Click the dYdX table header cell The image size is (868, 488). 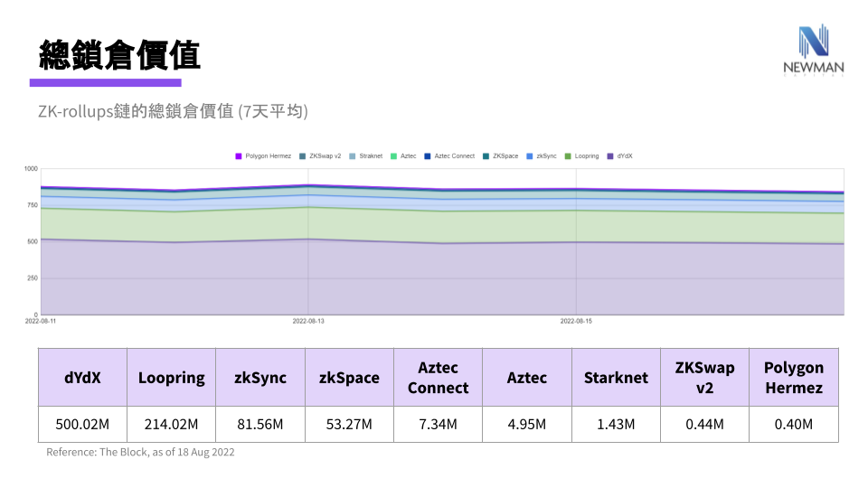(x=82, y=378)
